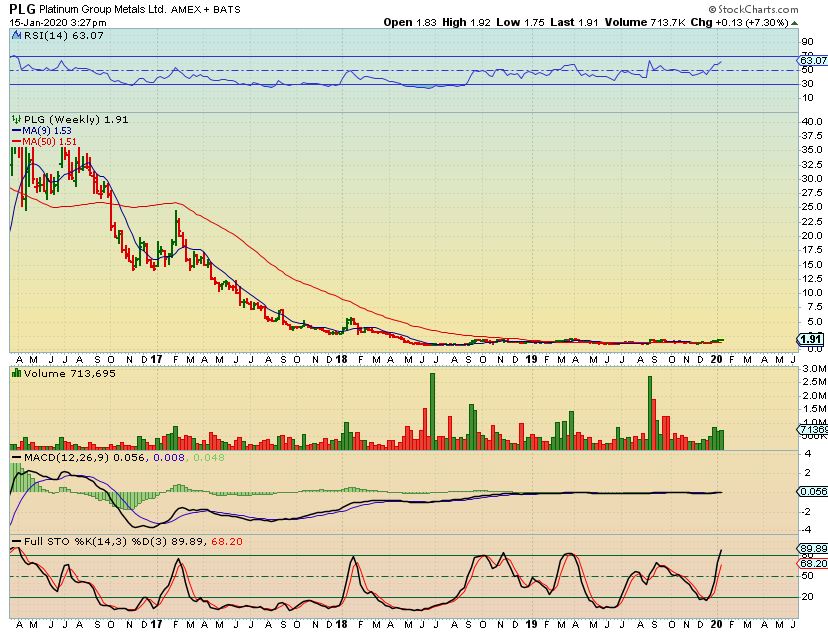Click the 'AMEX + BATS' exchange label

[205, 10]
